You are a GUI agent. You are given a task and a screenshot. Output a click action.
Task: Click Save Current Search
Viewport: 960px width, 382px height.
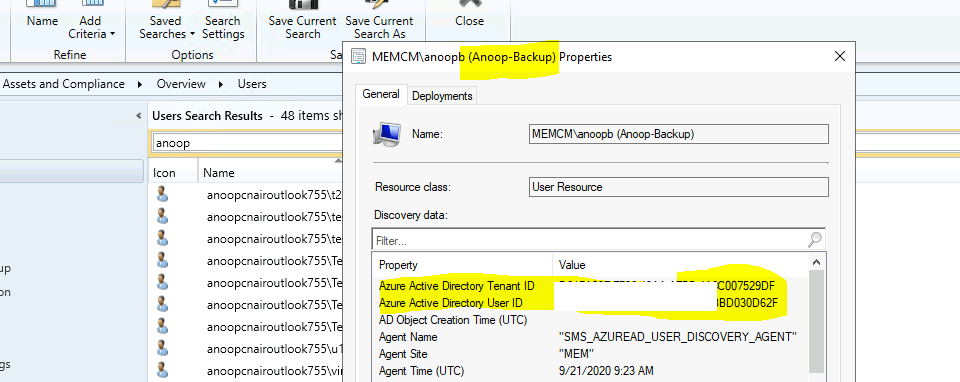point(302,20)
